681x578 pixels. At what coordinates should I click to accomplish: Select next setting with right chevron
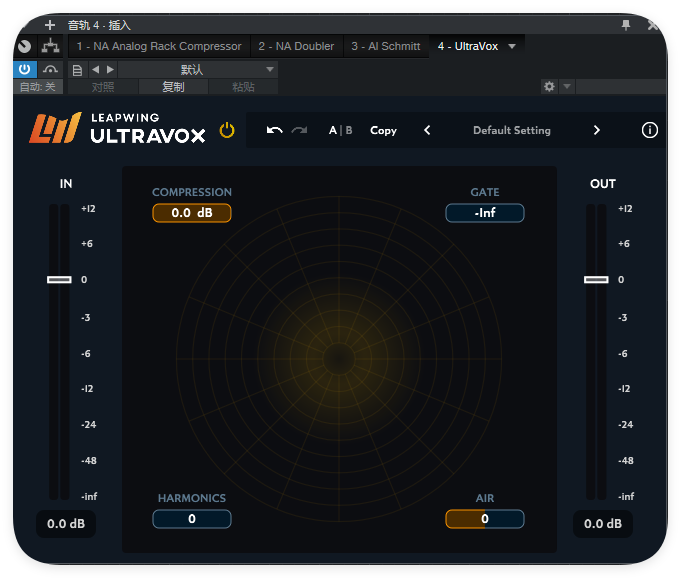pos(596,130)
